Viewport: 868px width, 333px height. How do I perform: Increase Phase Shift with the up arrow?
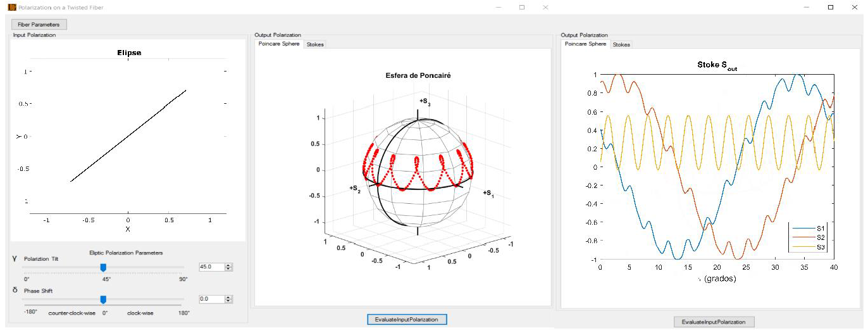coord(229,297)
